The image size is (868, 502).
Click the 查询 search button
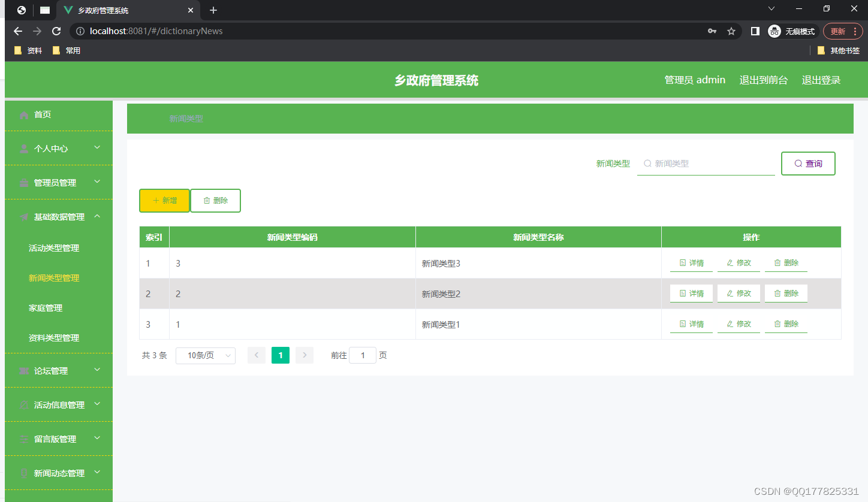(x=808, y=164)
